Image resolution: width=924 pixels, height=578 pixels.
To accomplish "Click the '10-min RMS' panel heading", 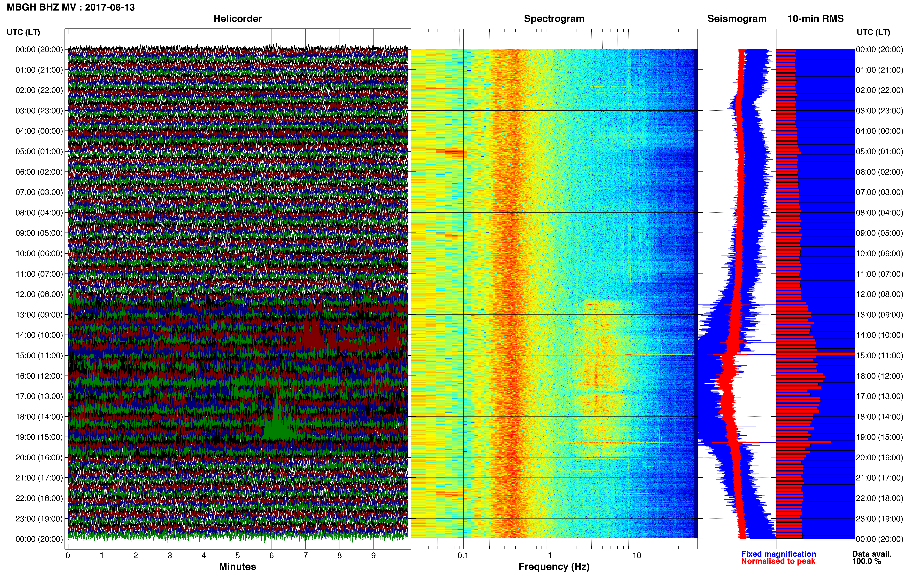I will pyautogui.click(x=816, y=19).
